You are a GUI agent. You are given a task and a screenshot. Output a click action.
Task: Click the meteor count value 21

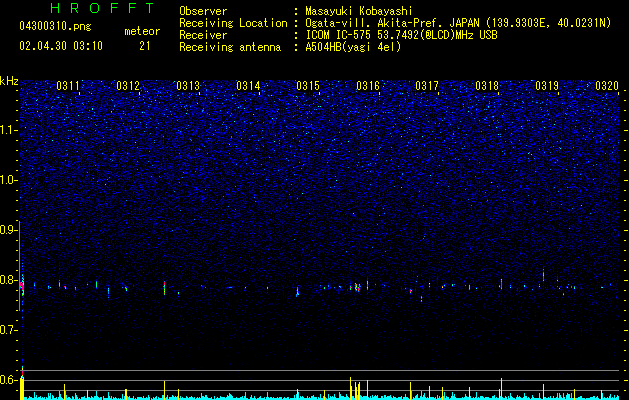pos(145,46)
